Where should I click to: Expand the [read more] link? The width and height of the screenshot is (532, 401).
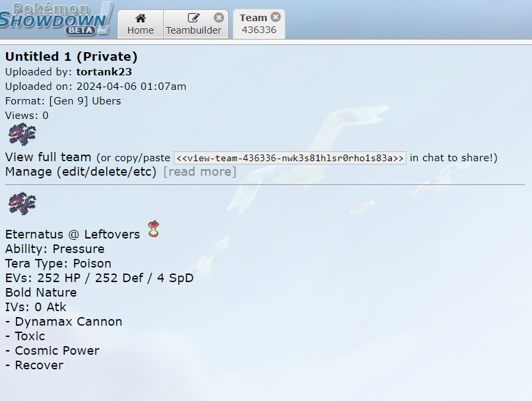click(200, 172)
